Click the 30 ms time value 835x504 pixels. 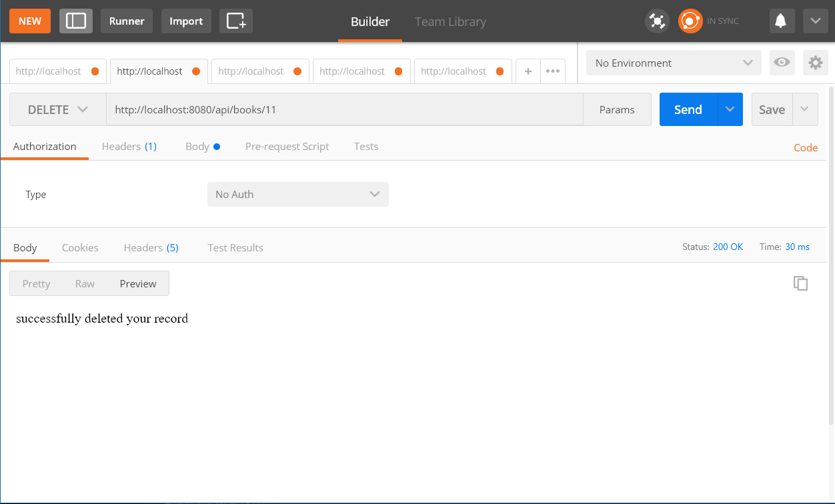(797, 247)
